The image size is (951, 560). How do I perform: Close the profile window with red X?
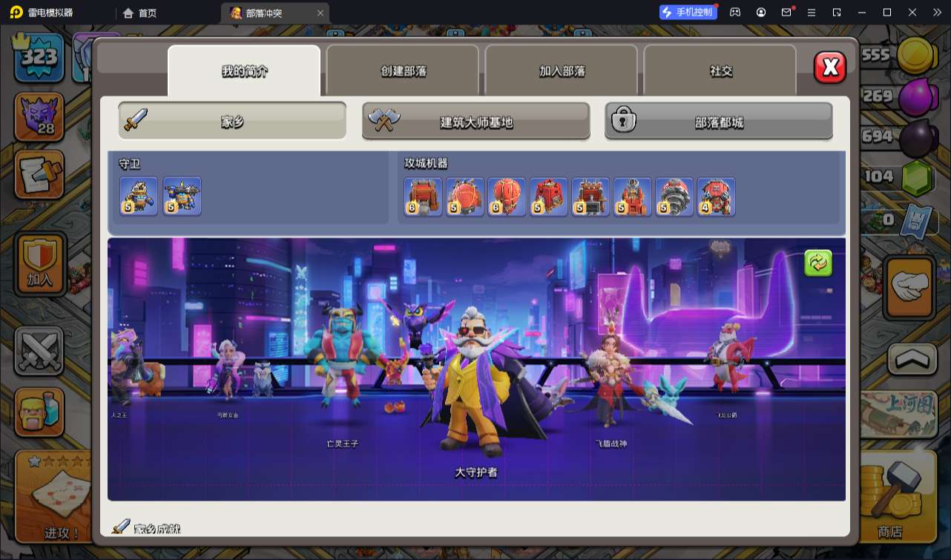click(x=829, y=68)
